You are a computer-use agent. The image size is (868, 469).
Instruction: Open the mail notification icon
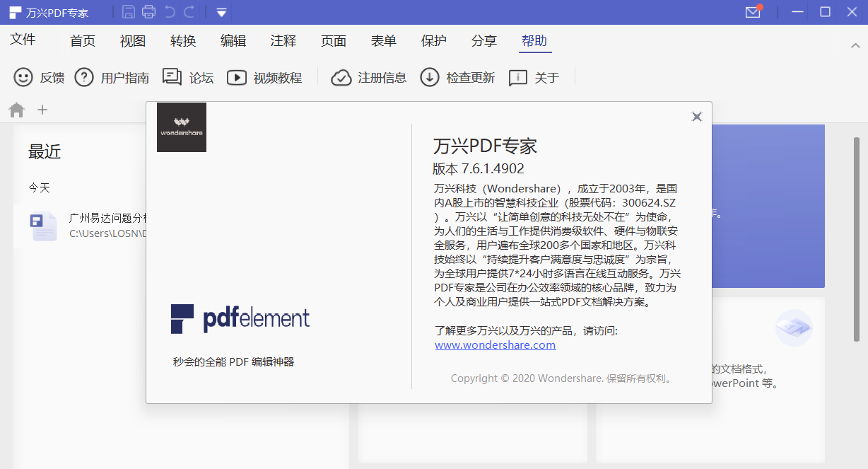tap(753, 11)
